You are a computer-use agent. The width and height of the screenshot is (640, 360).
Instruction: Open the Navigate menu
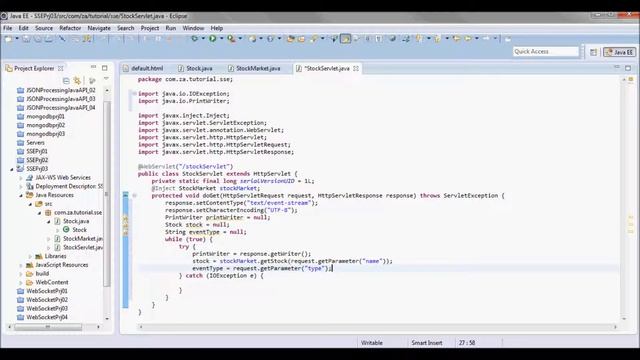pyautogui.click(x=99, y=28)
